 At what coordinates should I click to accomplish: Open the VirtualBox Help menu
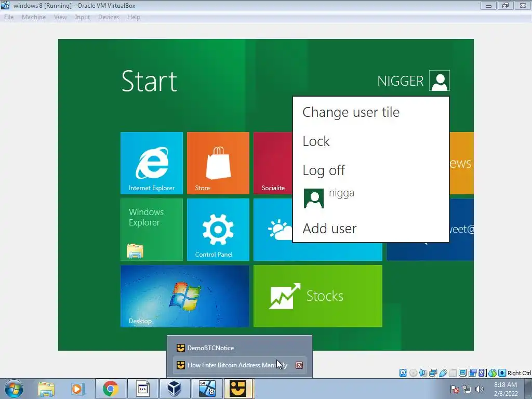pos(134,17)
